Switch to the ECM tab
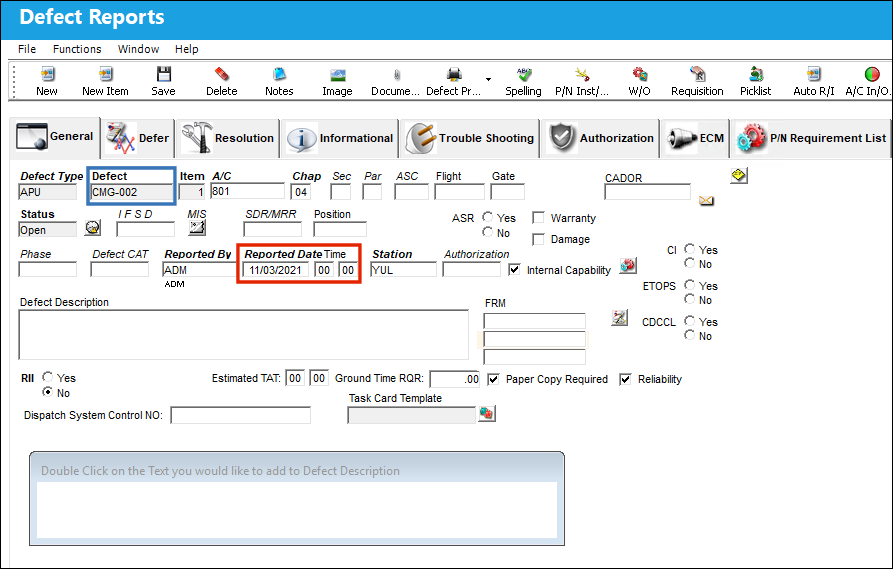Viewport: 893px width, 569px height. [x=694, y=138]
